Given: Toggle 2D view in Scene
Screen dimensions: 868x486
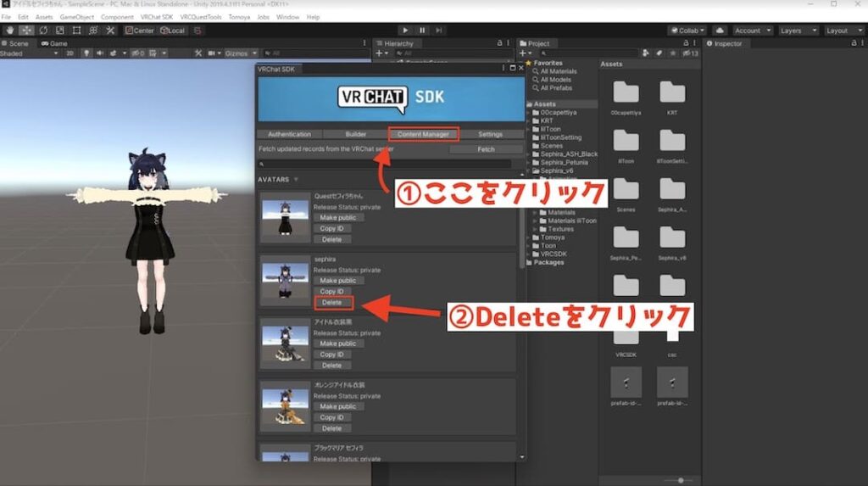Looking at the screenshot, I should coord(70,53).
